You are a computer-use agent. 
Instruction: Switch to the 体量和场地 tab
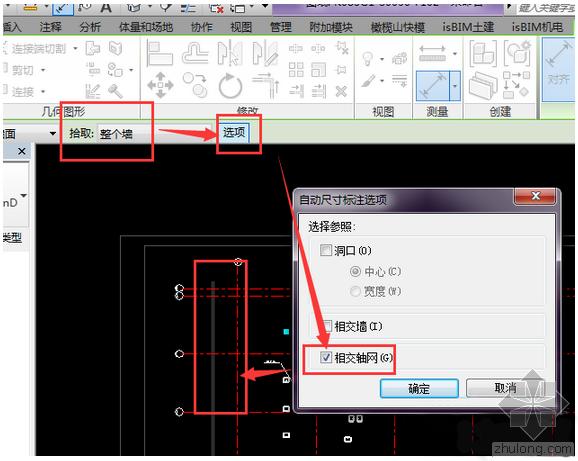[146, 27]
